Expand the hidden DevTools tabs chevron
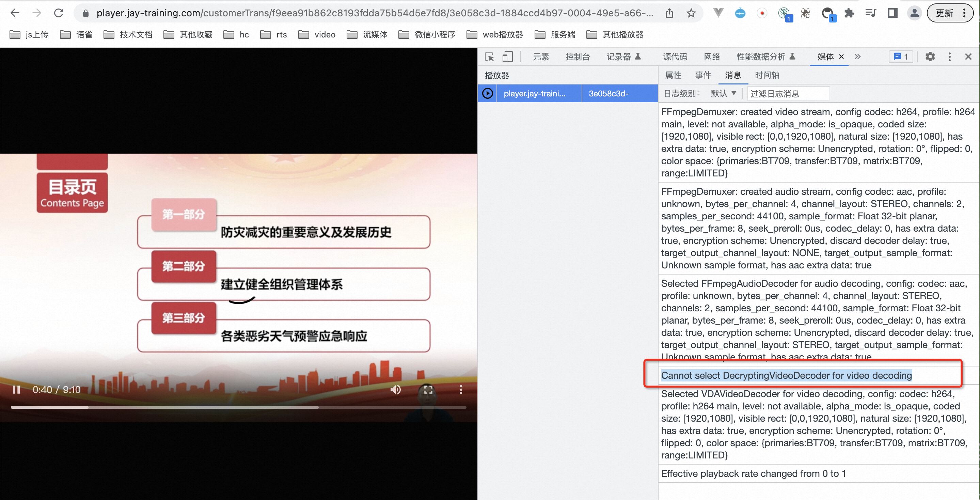The width and height of the screenshot is (980, 500). [x=857, y=57]
